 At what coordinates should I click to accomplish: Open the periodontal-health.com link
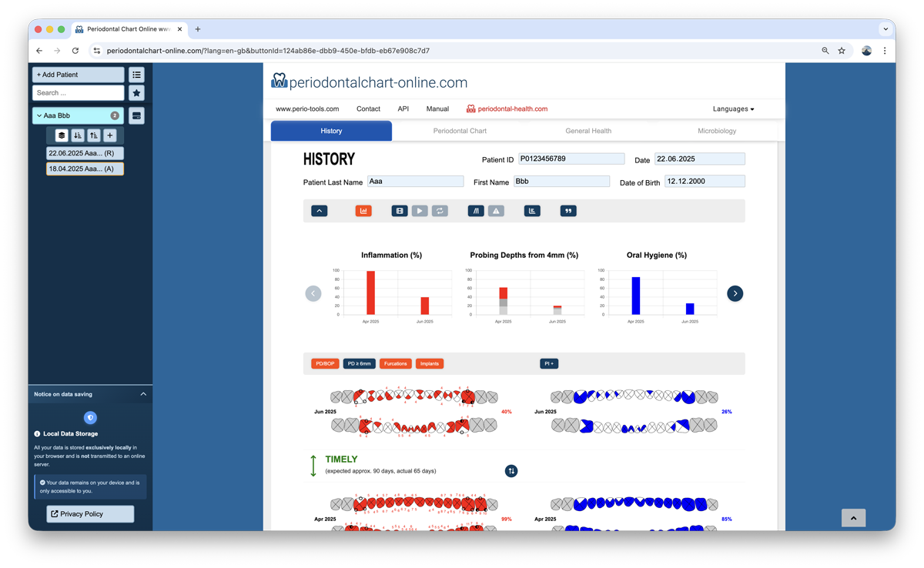(x=512, y=109)
